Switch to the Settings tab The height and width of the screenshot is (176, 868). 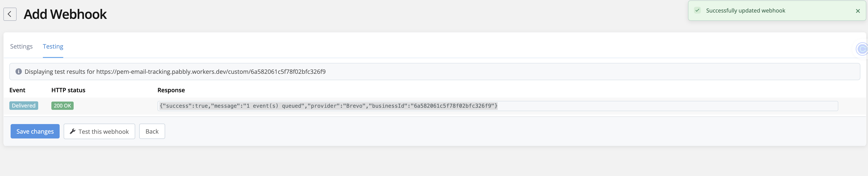point(21,46)
